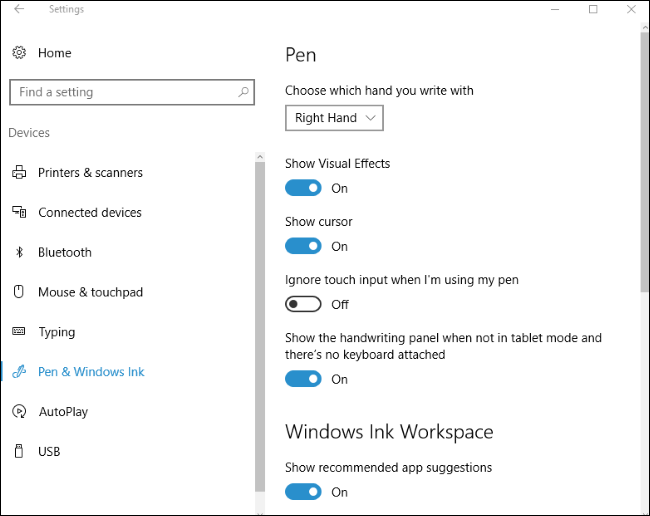Click the AutoPlay icon
The width and height of the screenshot is (650, 516).
(19, 411)
